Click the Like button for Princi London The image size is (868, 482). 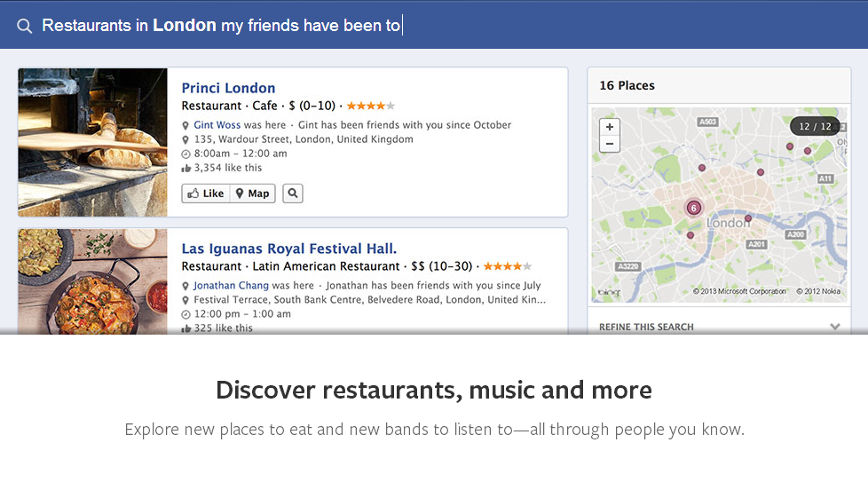(x=206, y=194)
